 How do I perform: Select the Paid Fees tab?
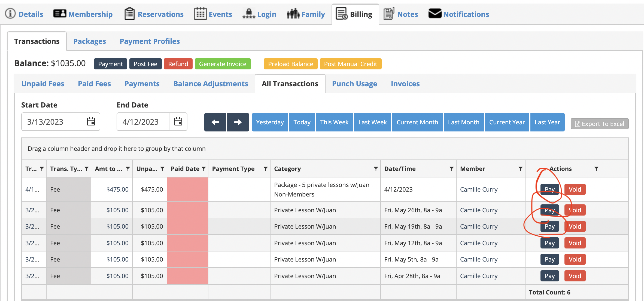[x=94, y=84]
